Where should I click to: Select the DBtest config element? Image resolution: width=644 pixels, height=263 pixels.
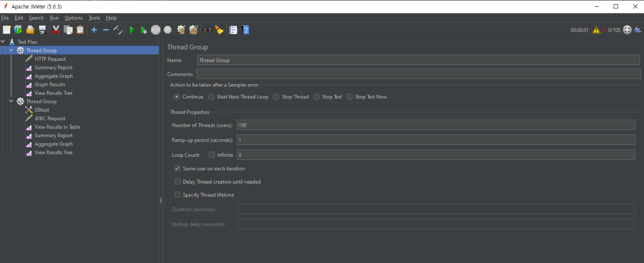click(x=42, y=110)
